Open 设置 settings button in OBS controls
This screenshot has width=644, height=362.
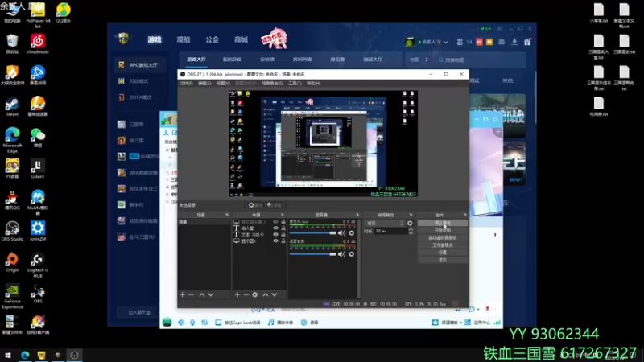442,253
